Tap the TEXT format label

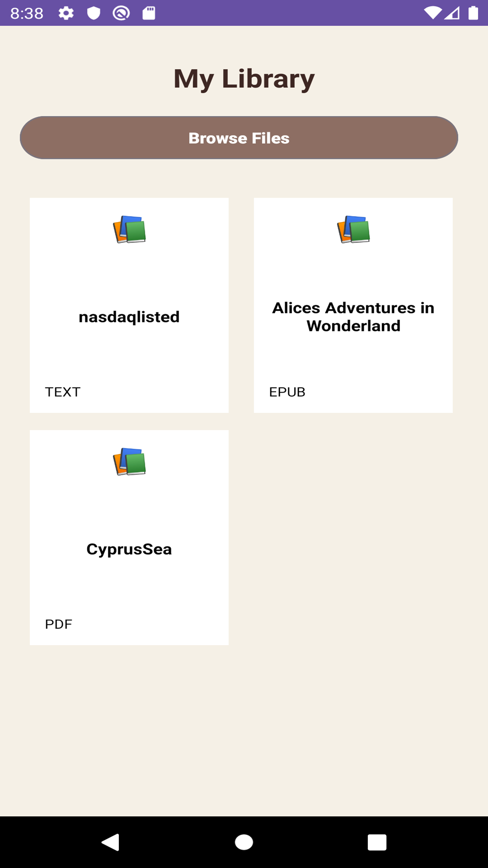[63, 392]
